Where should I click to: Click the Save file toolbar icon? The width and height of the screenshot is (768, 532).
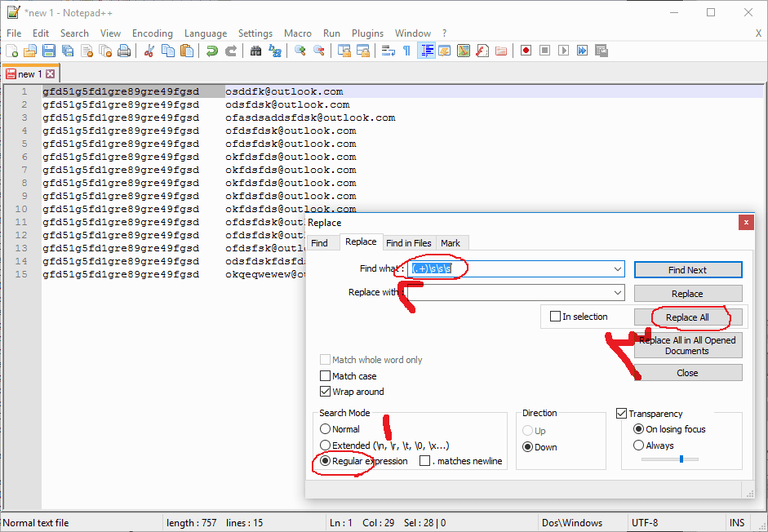49,51
